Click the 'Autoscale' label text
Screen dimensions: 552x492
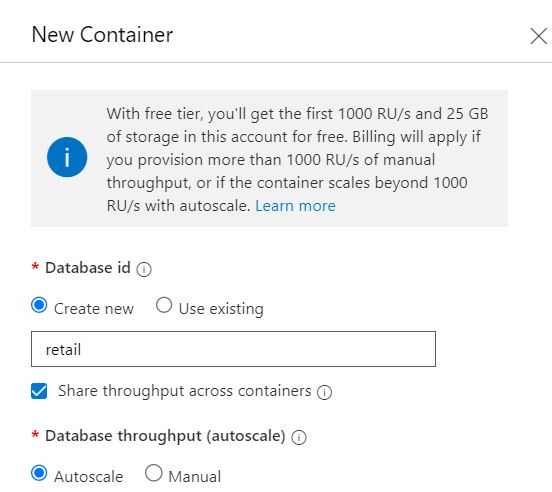coord(89,477)
